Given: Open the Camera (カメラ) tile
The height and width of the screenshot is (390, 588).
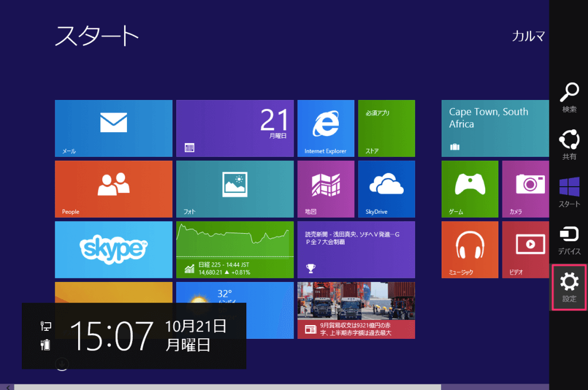Looking at the screenshot, I should pyautogui.click(x=526, y=189).
